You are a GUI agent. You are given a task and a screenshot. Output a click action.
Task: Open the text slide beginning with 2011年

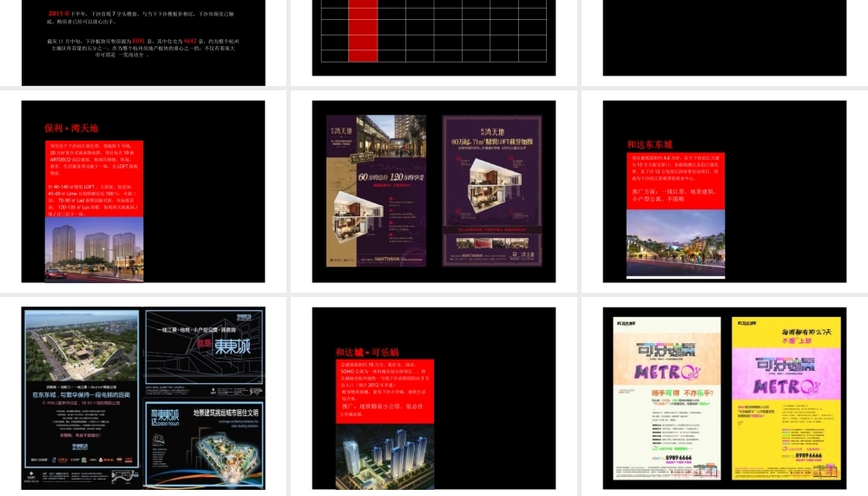(143, 43)
